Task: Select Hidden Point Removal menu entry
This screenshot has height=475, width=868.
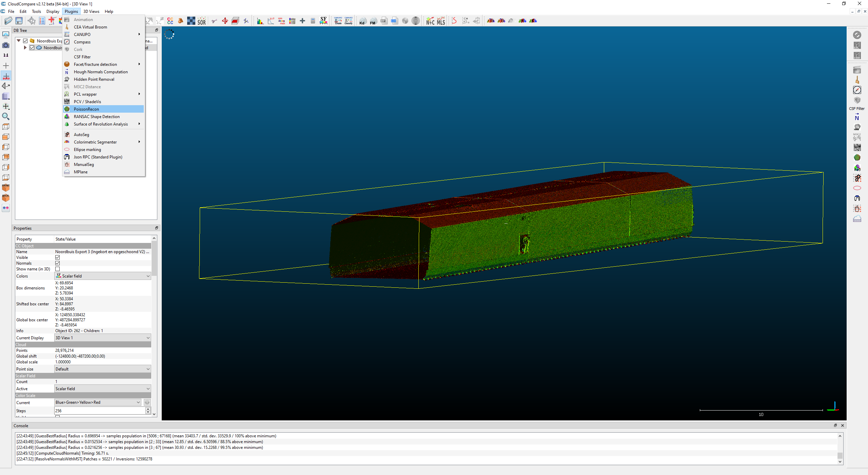Action: pyautogui.click(x=103, y=79)
